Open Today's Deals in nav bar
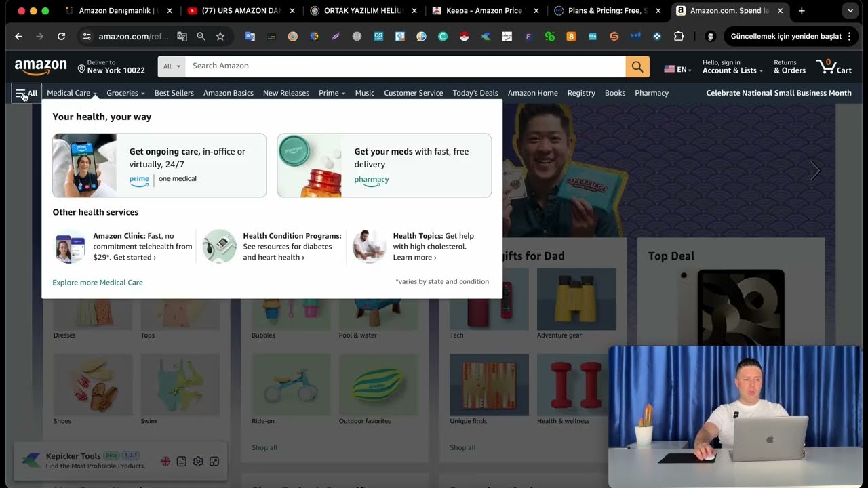This screenshot has width=868, height=488. pyautogui.click(x=475, y=93)
